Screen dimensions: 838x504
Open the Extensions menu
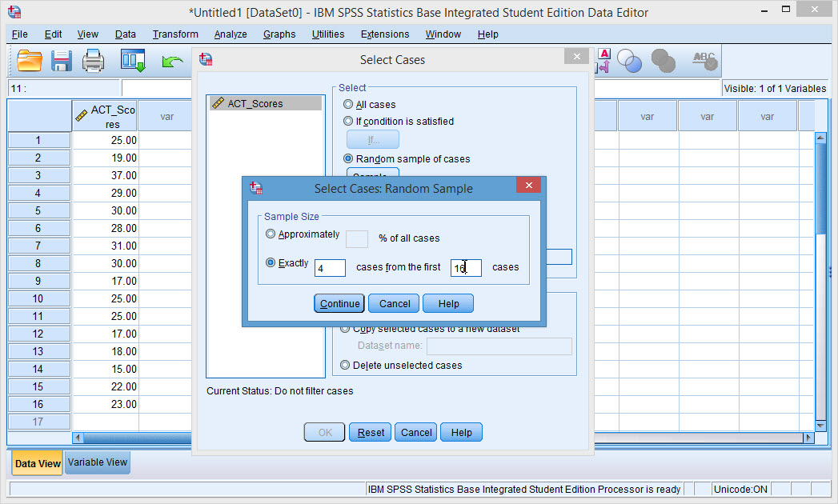point(385,34)
